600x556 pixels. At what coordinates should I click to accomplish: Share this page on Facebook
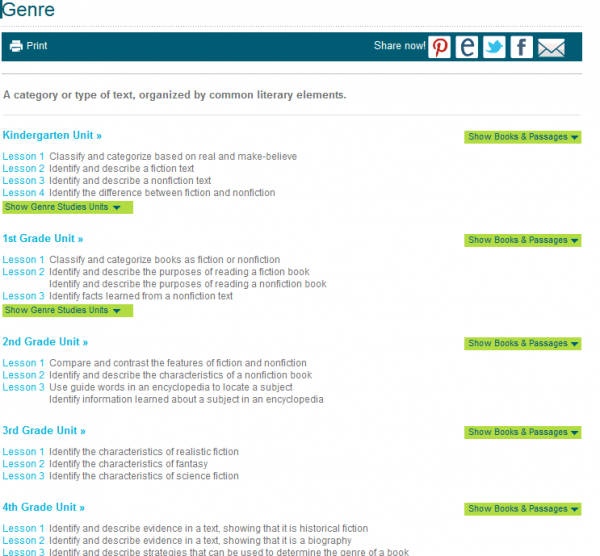pyautogui.click(x=521, y=47)
